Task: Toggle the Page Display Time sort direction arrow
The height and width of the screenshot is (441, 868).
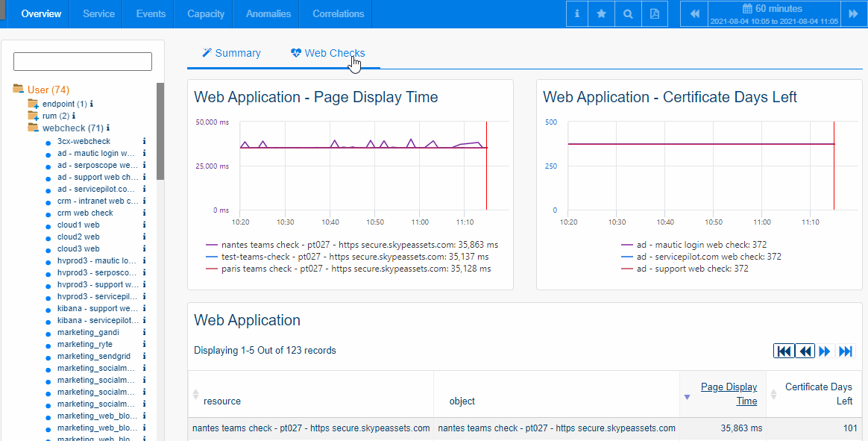Action: click(x=687, y=395)
